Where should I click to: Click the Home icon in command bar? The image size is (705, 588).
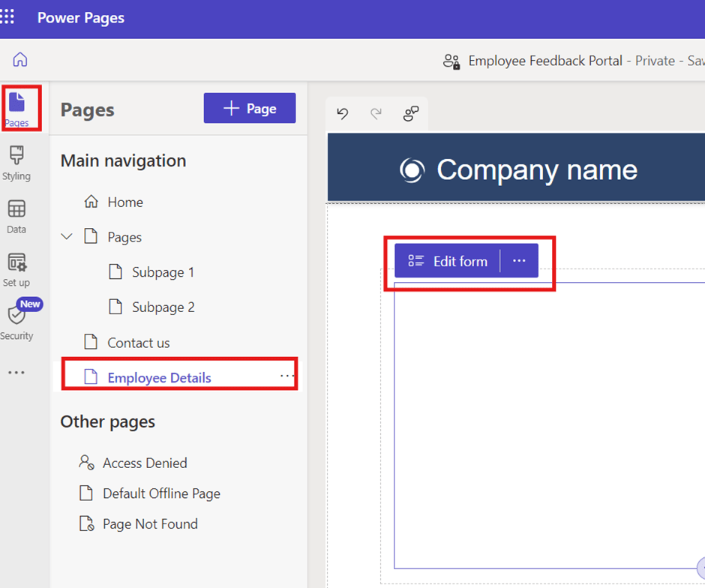point(20,60)
